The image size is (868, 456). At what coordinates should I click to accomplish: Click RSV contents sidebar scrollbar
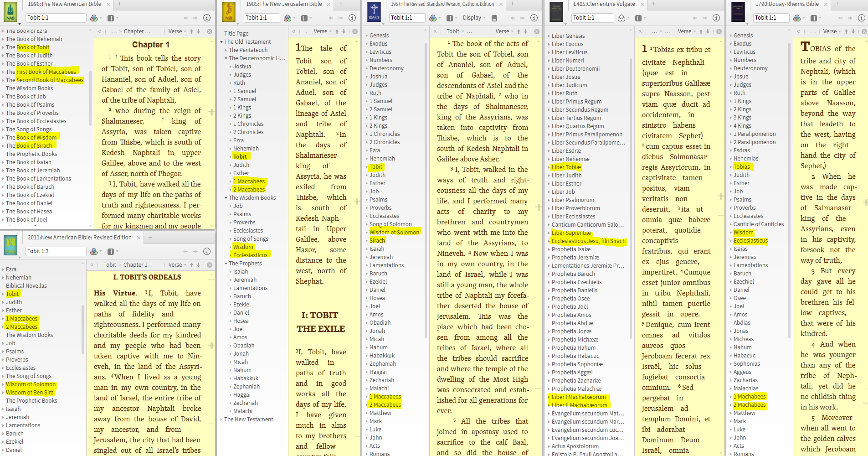coord(426,191)
